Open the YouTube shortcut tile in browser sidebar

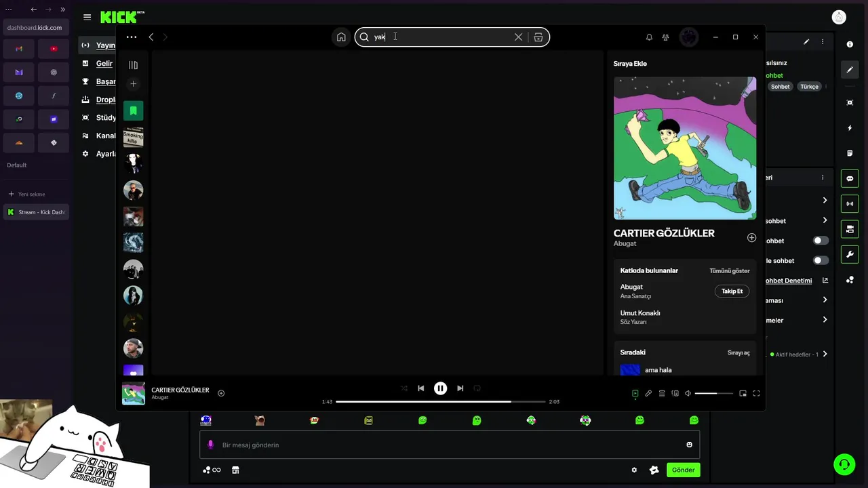coord(54,49)
